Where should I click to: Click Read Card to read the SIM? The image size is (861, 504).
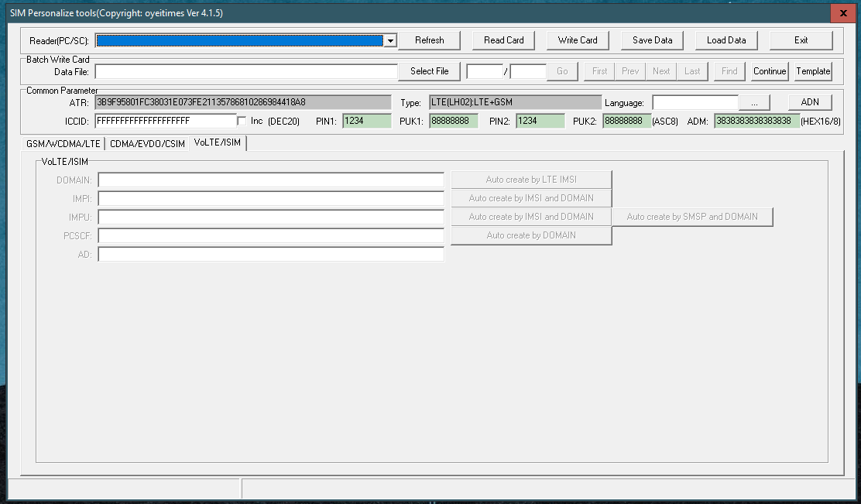coord(503,40)
